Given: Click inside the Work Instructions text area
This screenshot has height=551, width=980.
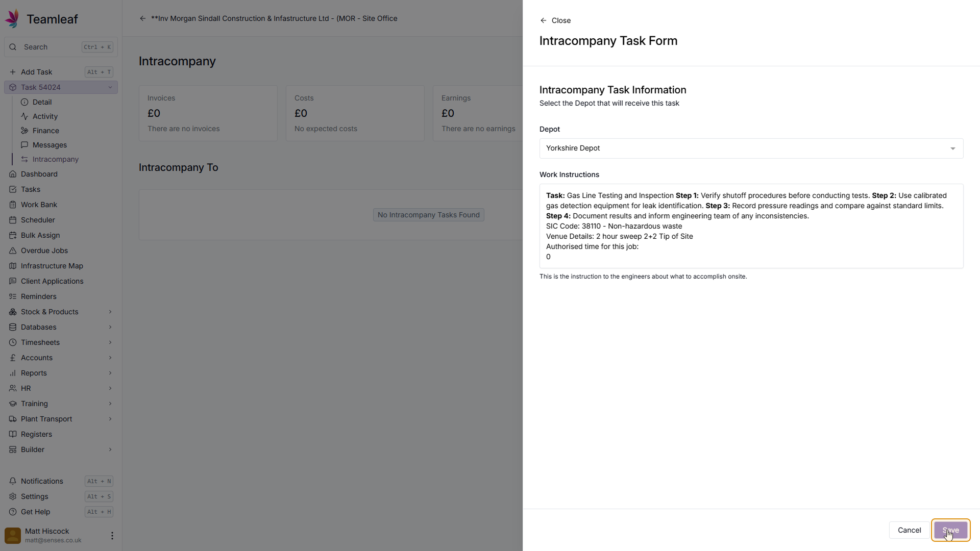Looking at the screenshot, I should 751,226.
